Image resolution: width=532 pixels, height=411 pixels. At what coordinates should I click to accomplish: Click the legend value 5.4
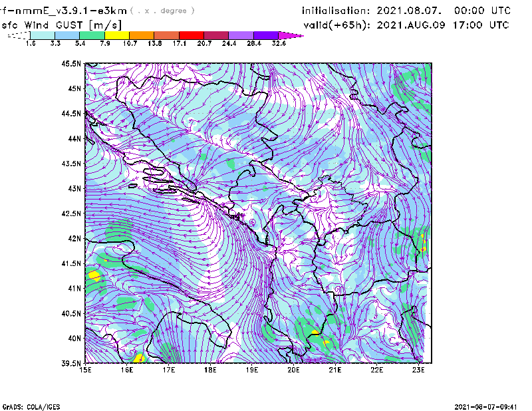[x=80, y=43]
